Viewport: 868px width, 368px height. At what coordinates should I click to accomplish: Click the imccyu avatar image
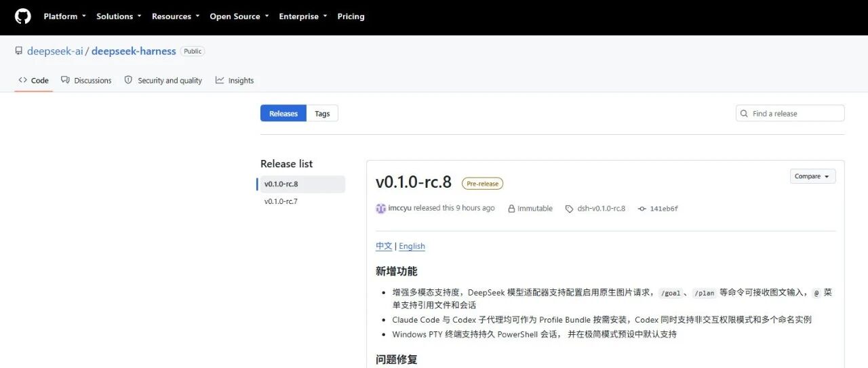click(381, 209)
